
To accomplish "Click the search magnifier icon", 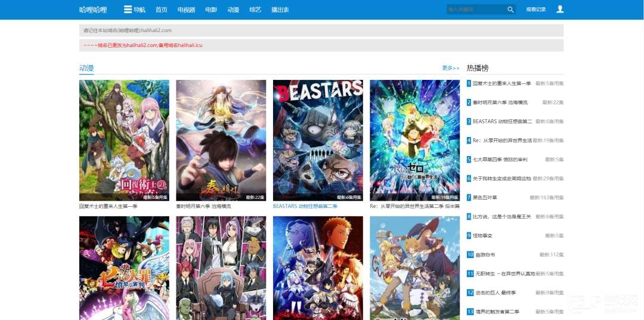I will [510, 10].
